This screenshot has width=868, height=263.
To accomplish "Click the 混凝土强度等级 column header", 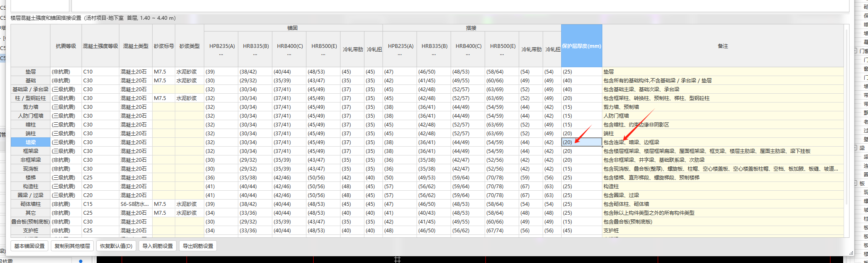I will [100, 46].
